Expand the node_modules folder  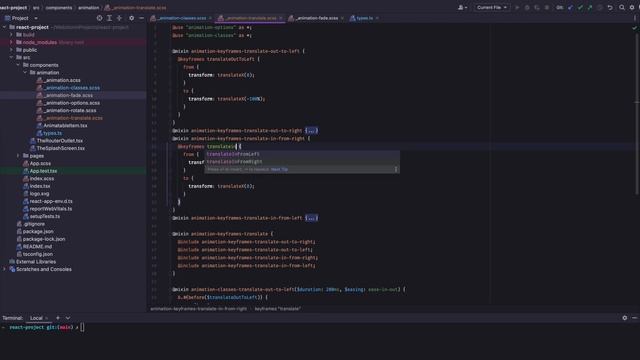pyautogui.click(x=11, y=42)
